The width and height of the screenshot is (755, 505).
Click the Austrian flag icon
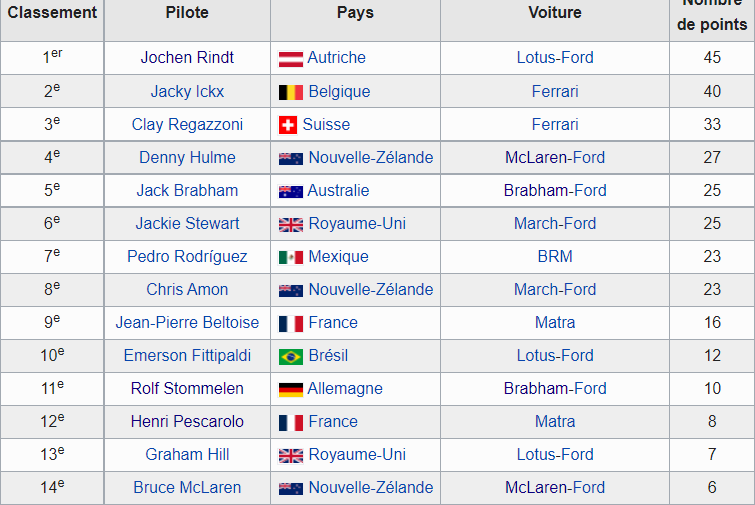click(x=291, y=59)
